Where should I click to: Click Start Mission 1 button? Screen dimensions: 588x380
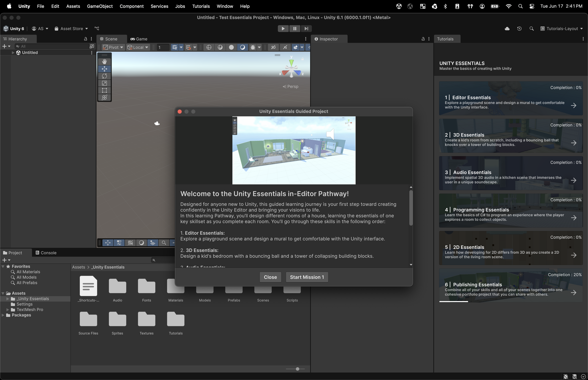click(307, 277)
